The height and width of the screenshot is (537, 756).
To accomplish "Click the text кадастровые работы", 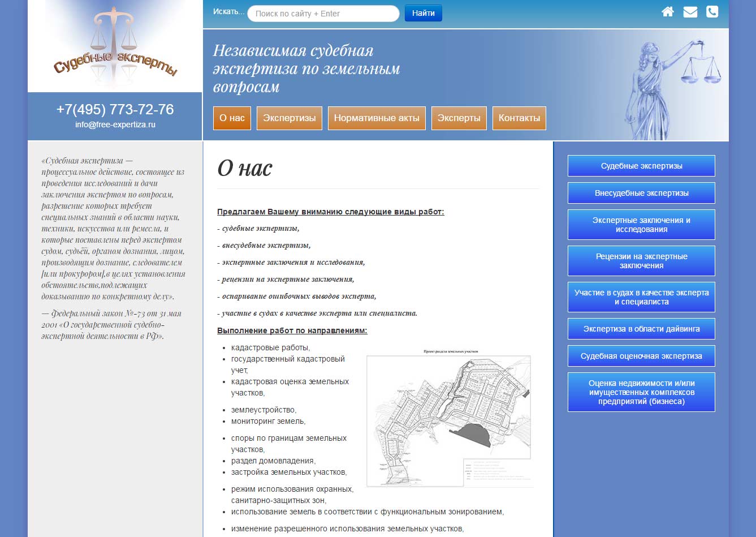I will [270, 347].
